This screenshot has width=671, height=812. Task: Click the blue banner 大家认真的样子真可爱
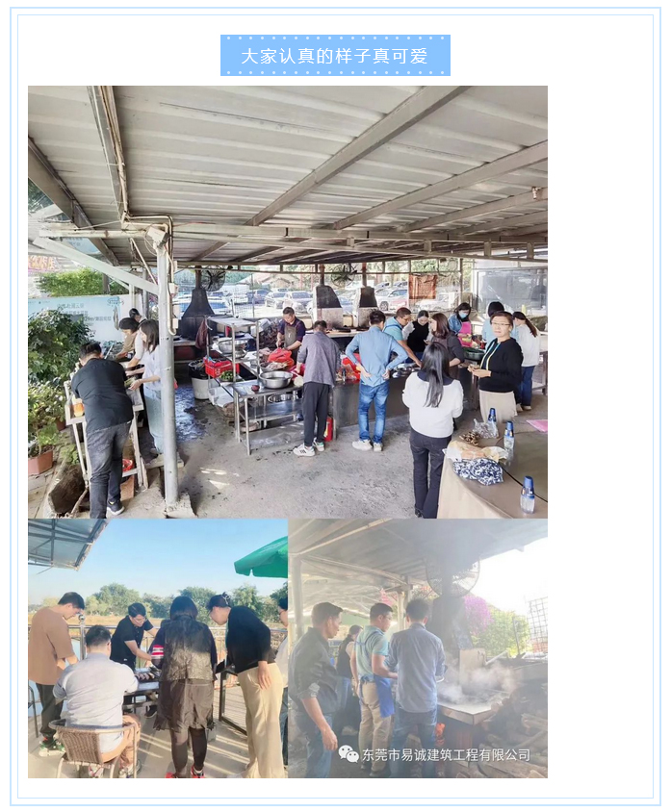[335, 56]
